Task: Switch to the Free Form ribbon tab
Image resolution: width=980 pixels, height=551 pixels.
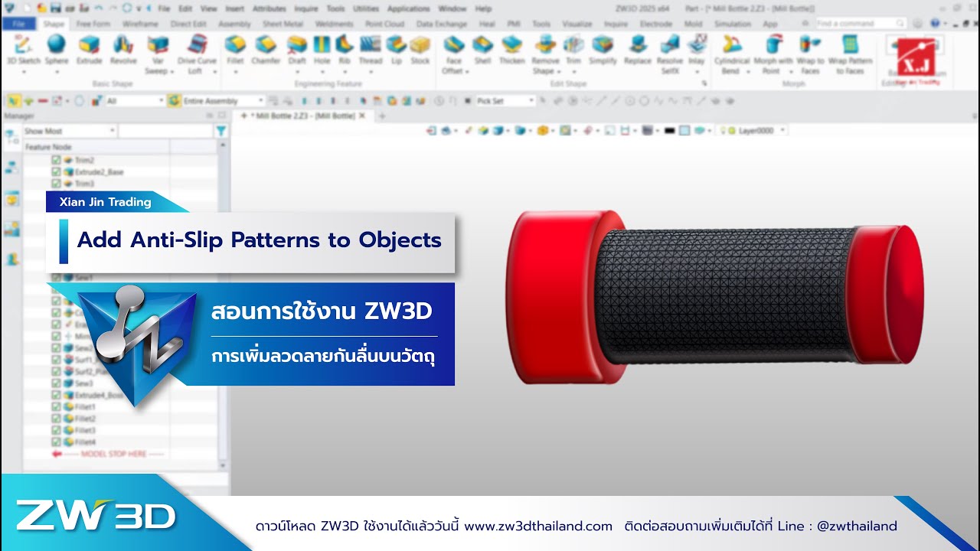Action: pyautogui.click(x=93, y=24)
